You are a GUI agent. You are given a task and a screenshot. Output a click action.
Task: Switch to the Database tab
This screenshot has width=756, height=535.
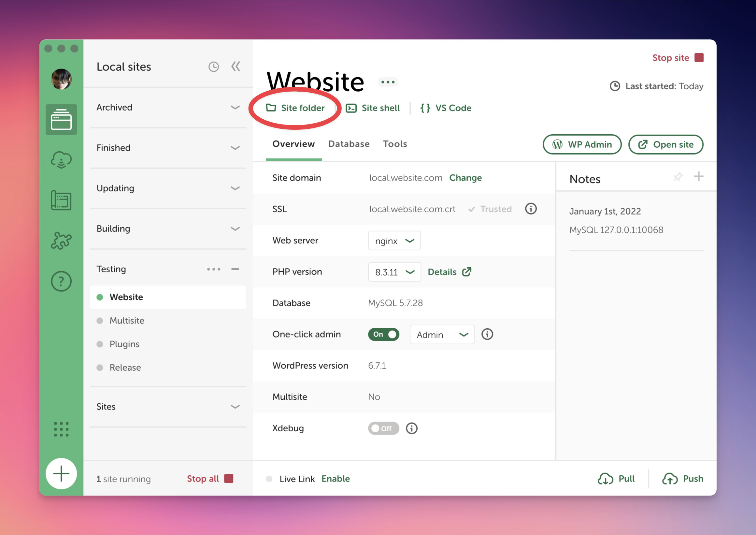[x=349, y=144]
